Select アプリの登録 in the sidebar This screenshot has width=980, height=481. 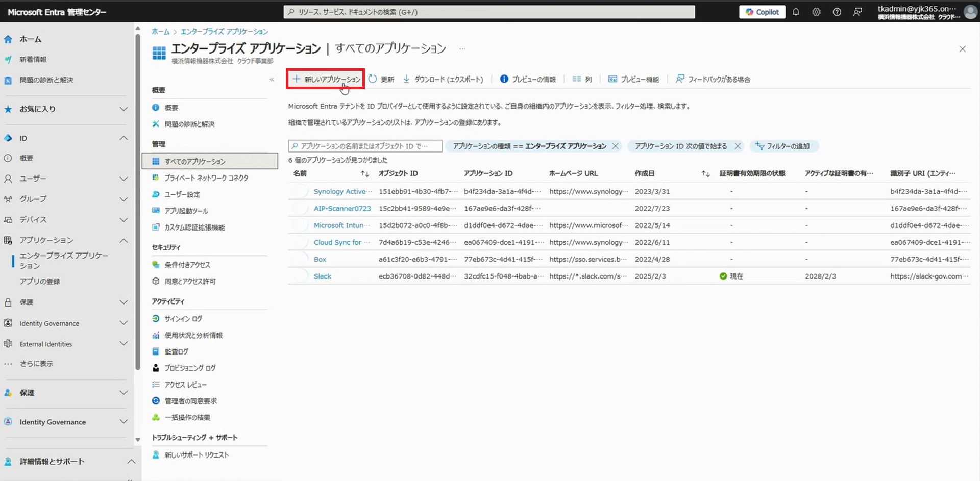click(x=40, y=281)
